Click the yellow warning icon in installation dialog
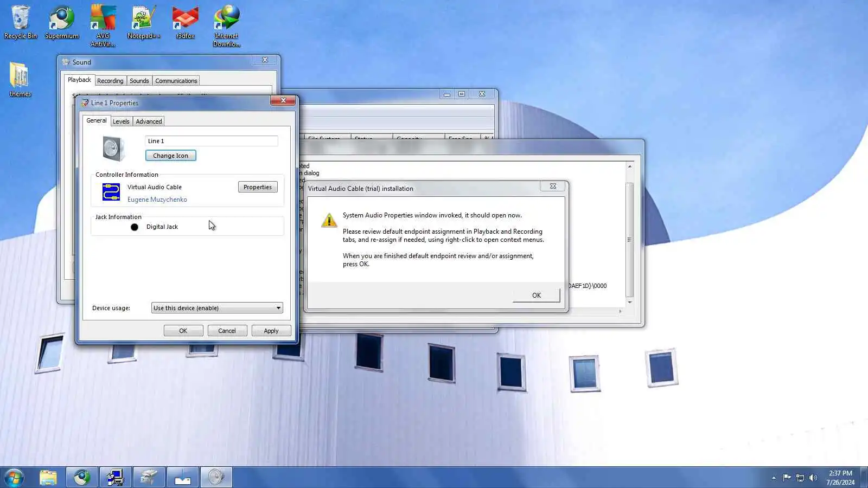868x488 pixels. [x=329, y=220]
